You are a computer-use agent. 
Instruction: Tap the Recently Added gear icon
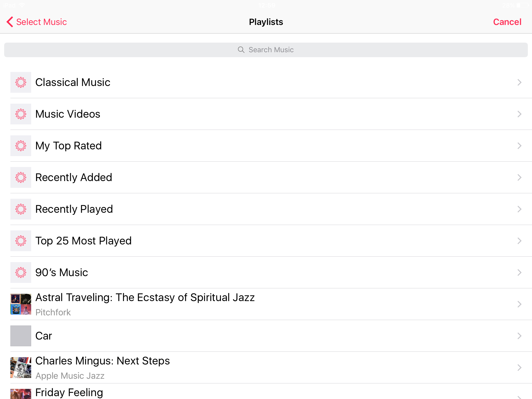coord(21,177)
